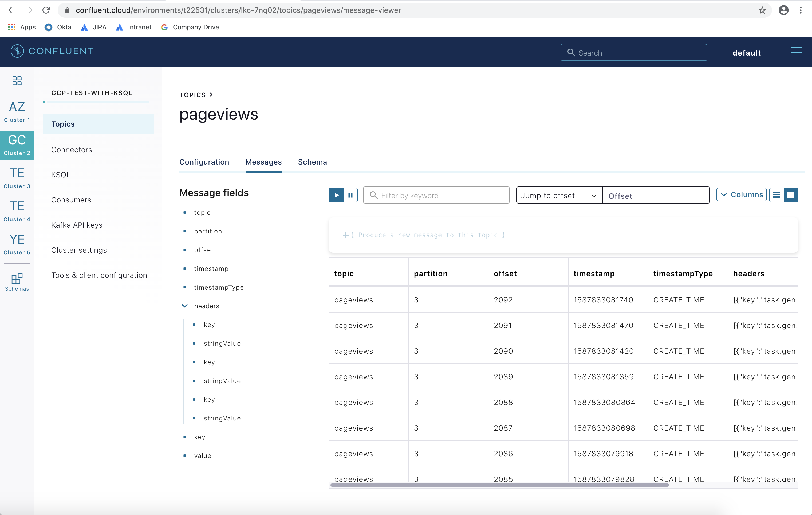
Task: Open the Apps bookmark shortcut
Action: coord(22,27)
